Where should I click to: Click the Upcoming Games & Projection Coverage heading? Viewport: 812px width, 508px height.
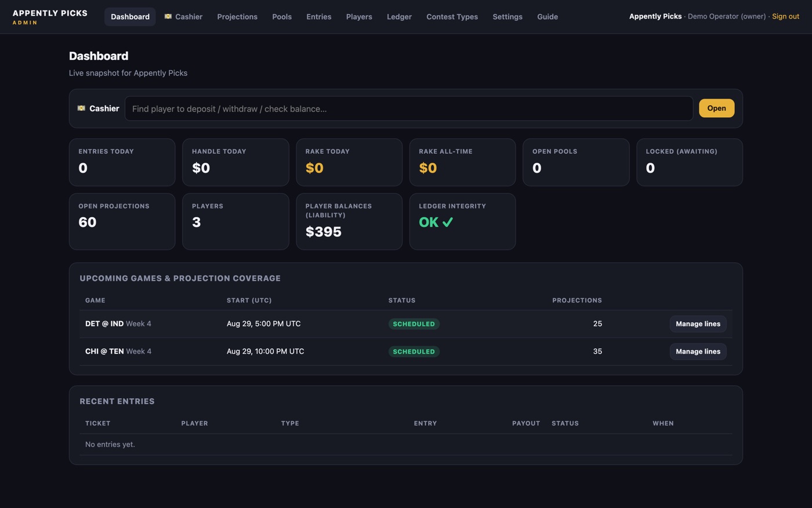[x=180, y=278]
